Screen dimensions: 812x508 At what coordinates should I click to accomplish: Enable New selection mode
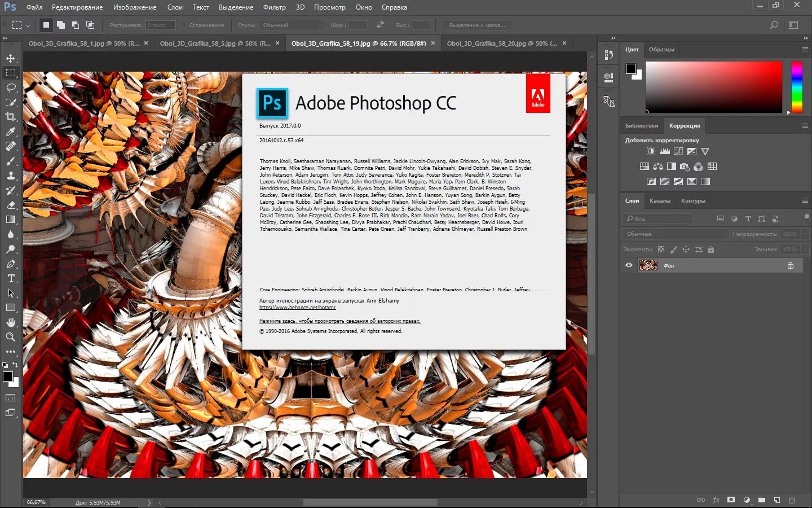[x=46, y=25]
